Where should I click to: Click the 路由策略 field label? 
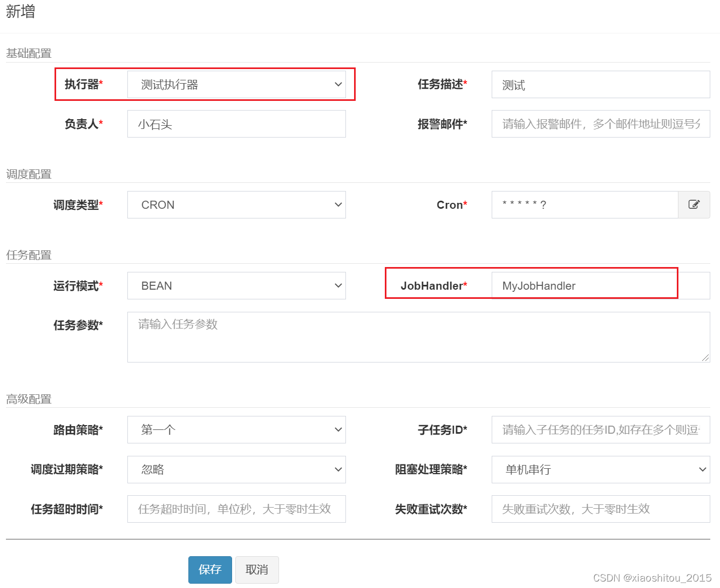(78, 430)
